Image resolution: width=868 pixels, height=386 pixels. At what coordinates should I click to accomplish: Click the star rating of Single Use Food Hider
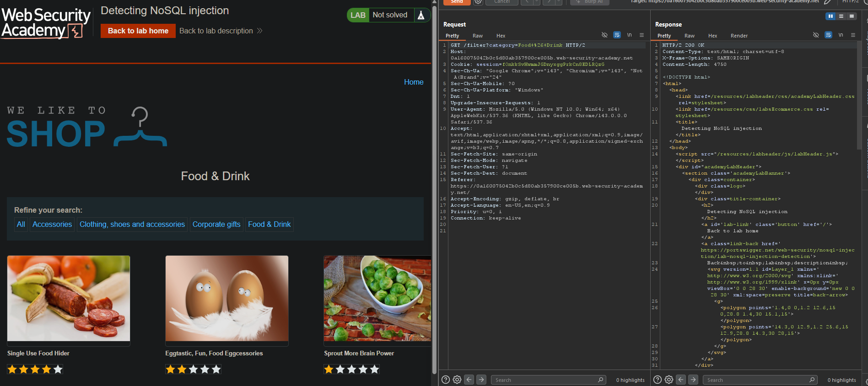35,369
